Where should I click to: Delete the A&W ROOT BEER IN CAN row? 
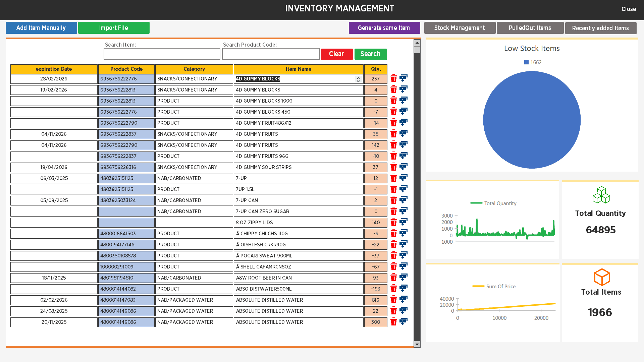click(394, 278)
